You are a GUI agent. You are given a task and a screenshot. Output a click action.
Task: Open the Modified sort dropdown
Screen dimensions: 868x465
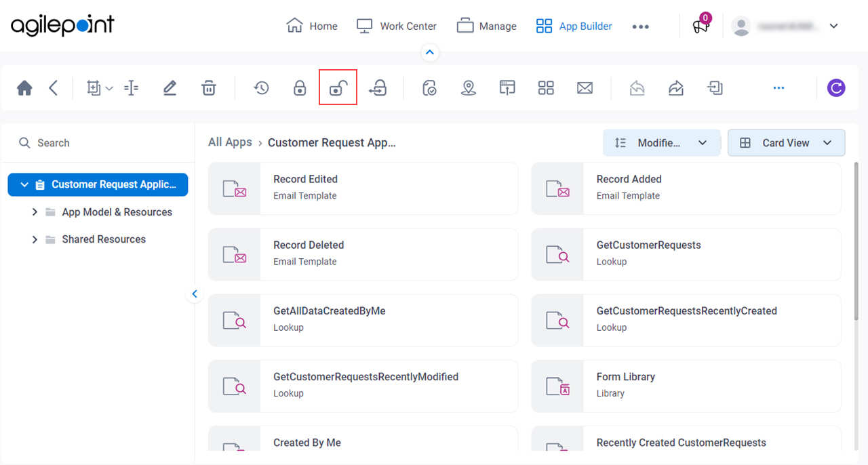click(x=661, y=143)
